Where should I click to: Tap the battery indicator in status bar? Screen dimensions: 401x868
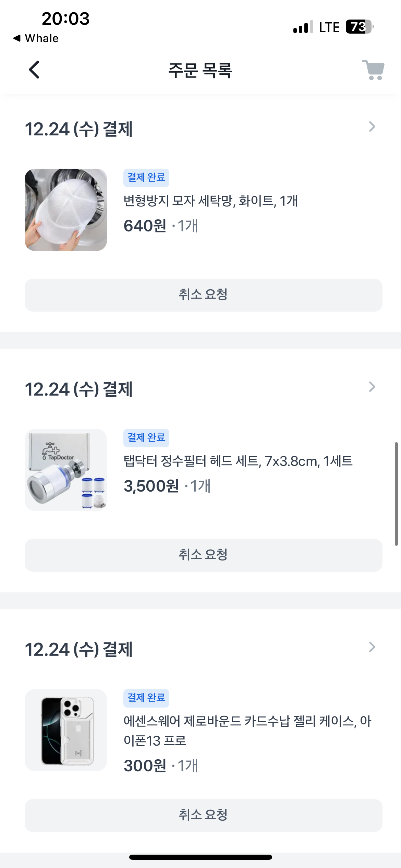(359, 27)
